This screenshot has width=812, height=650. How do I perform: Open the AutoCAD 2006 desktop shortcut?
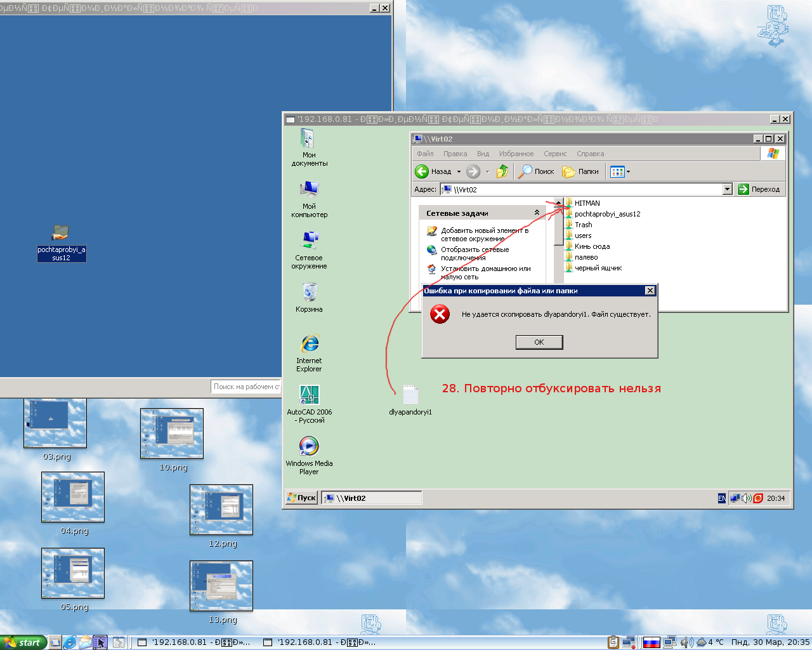point(309,396)
